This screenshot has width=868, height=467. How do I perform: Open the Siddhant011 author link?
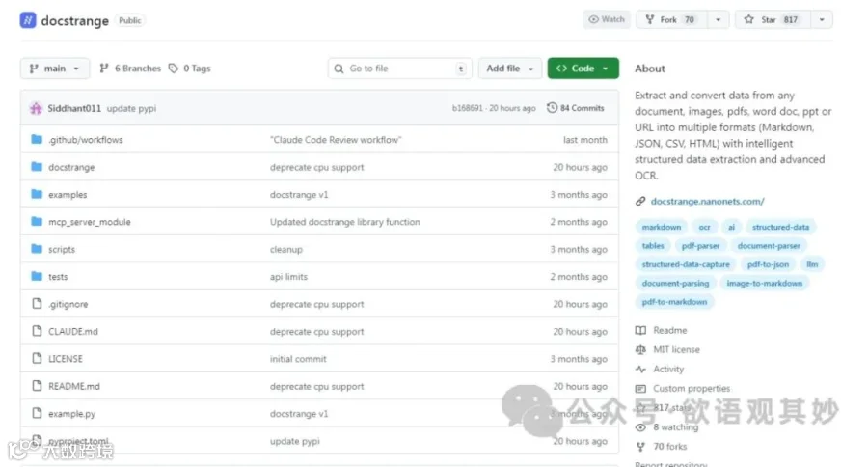[74, 108]
